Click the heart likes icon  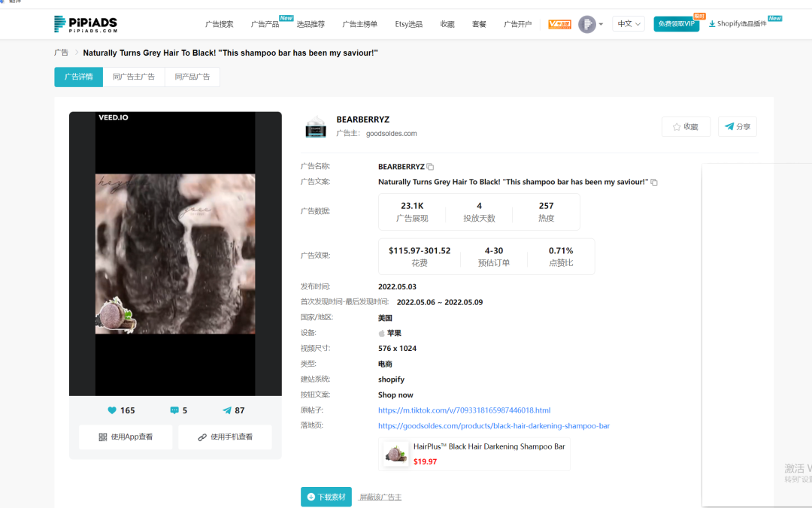[112, 410]
